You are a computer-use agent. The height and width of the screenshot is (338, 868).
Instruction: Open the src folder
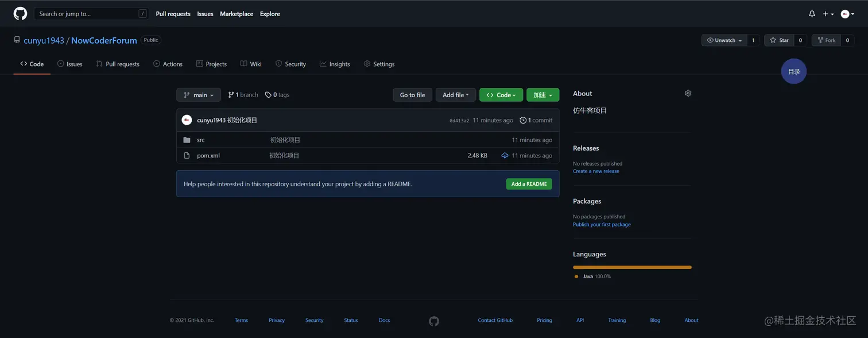pyautogui.click(x=200, y=140)
